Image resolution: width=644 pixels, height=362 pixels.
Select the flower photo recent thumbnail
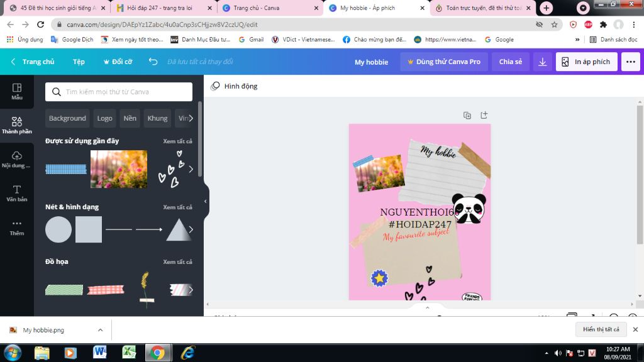[119, 169]
